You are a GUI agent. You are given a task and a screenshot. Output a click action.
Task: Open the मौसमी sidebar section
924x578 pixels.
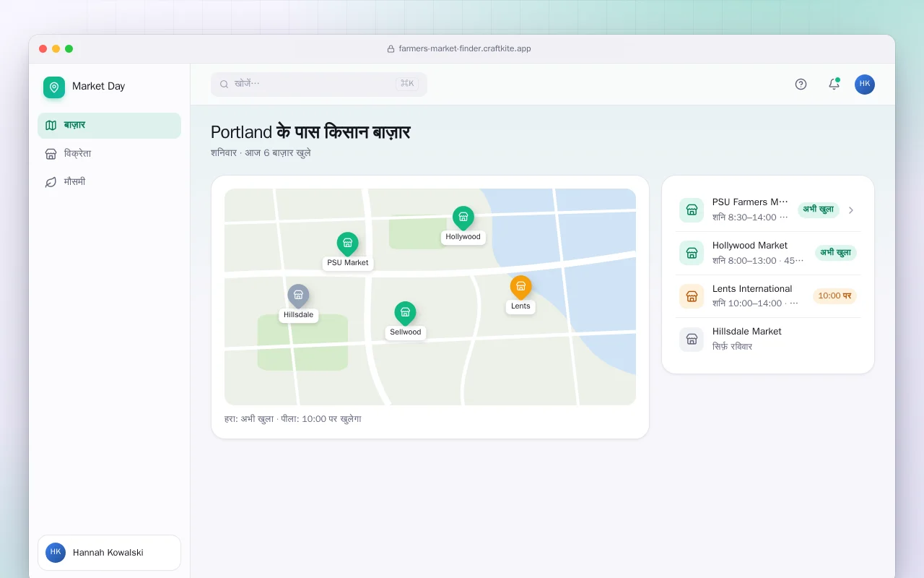click(x=109, y=182)
